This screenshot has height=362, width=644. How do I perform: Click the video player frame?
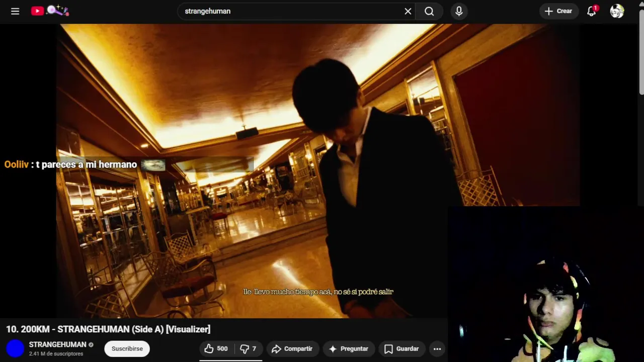pos(318,171)
